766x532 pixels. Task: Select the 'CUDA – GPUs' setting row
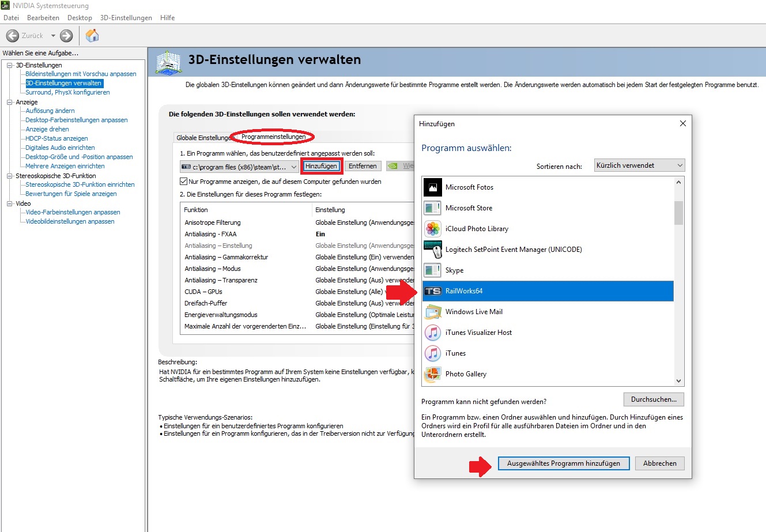coord(297,292)
